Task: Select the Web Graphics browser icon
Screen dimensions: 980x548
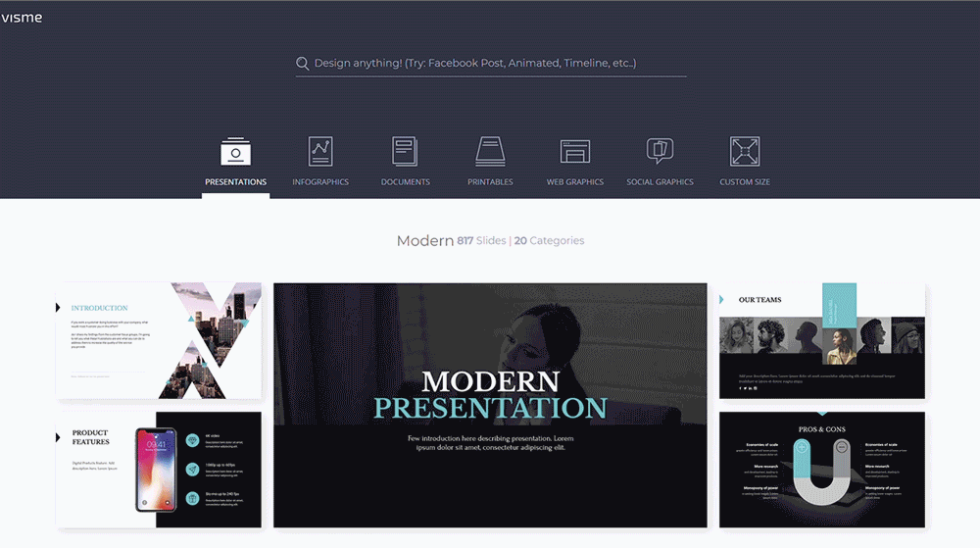Action: (575, 151)
